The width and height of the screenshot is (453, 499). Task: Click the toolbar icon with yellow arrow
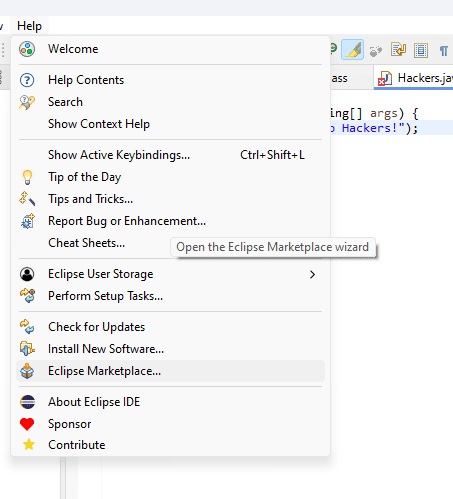click(x=398, y=50)
